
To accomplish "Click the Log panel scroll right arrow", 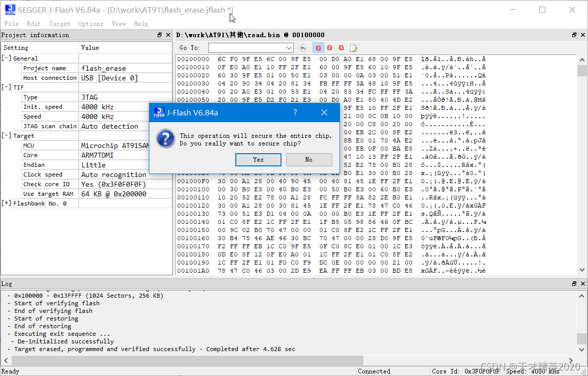I will click(571, 360).
